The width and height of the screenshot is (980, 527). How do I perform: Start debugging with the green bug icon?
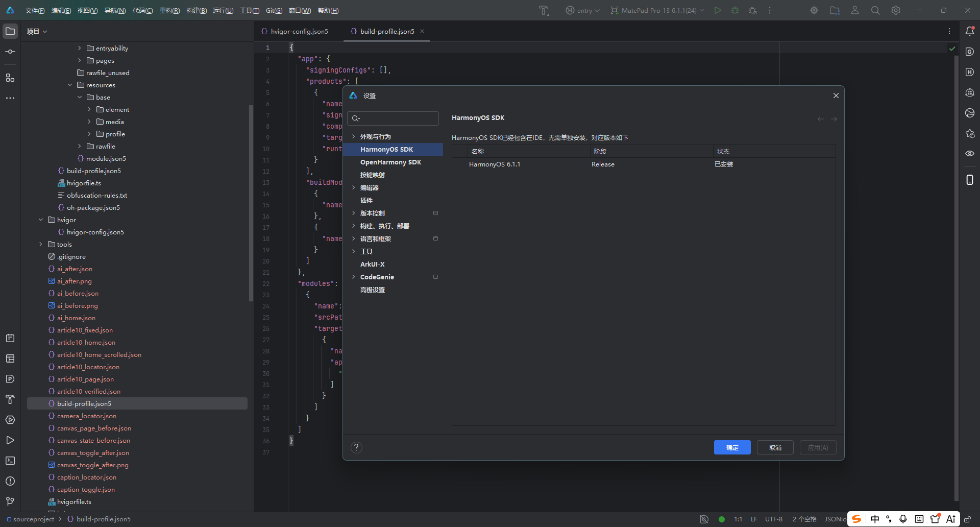coord(735,10)
